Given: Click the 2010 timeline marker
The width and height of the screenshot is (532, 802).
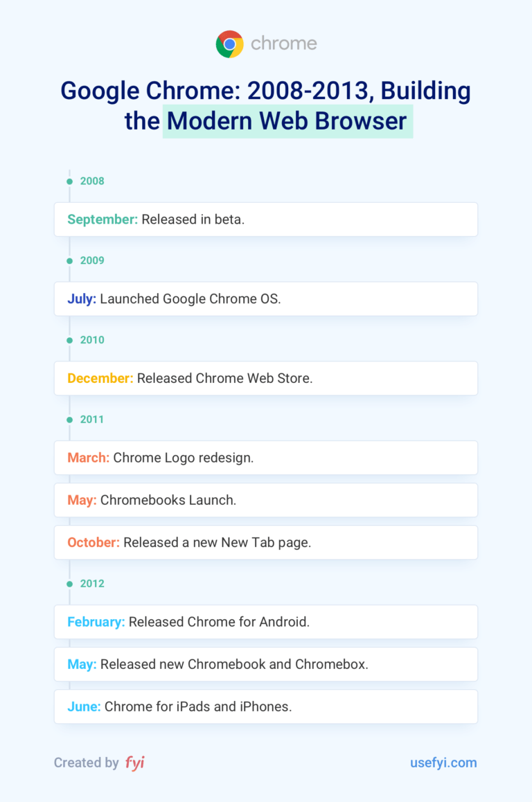Looking at the screenshot, I should (x=70, y=340).
